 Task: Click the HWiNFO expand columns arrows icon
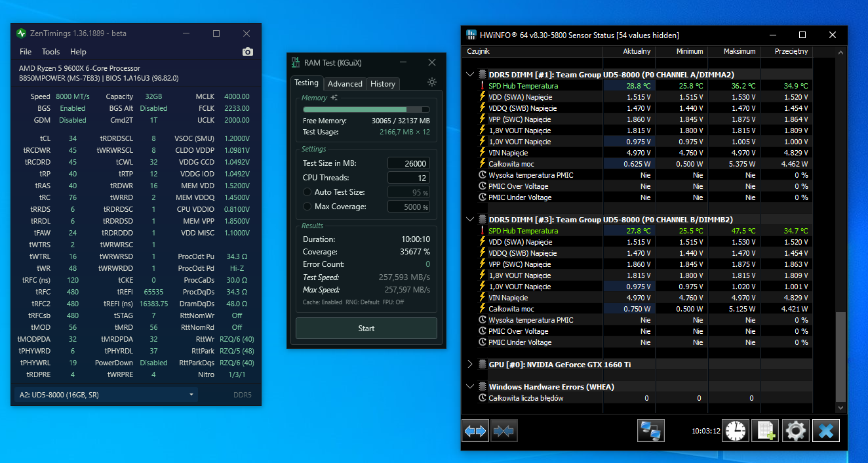(475, 431)
